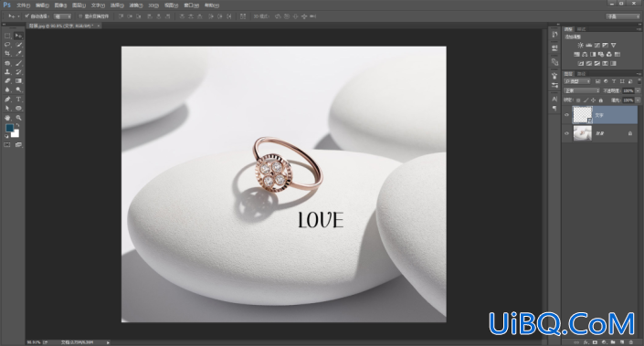Screen dimensions: 644x346
Task: Click the foreground color swatch
Action: (9, 128)
